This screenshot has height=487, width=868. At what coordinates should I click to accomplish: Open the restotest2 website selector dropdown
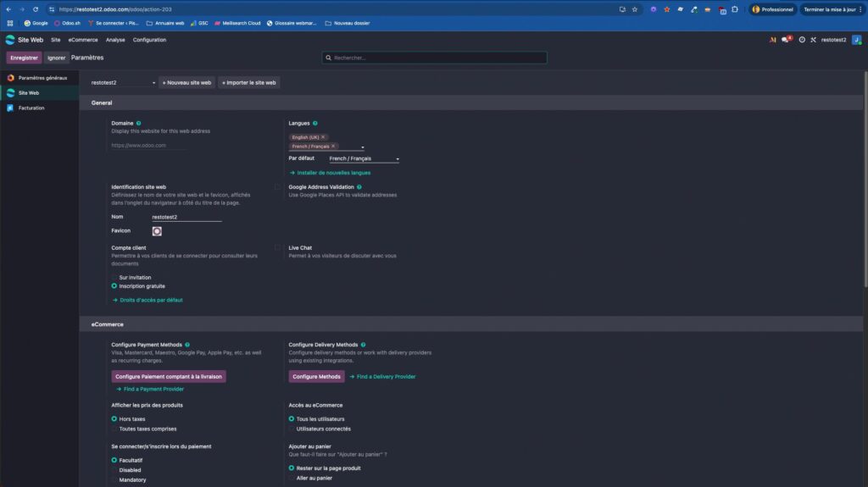[x=123, y=82]
